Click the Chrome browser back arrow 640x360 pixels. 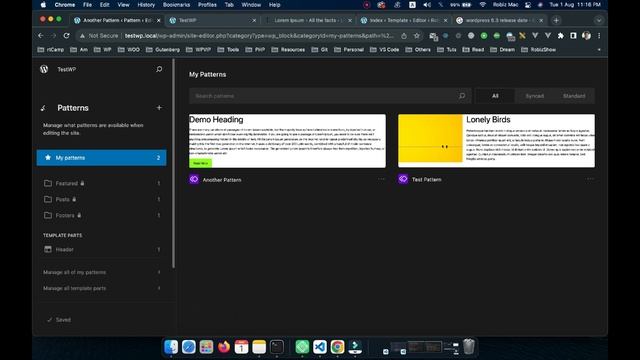tap(41, 36)
